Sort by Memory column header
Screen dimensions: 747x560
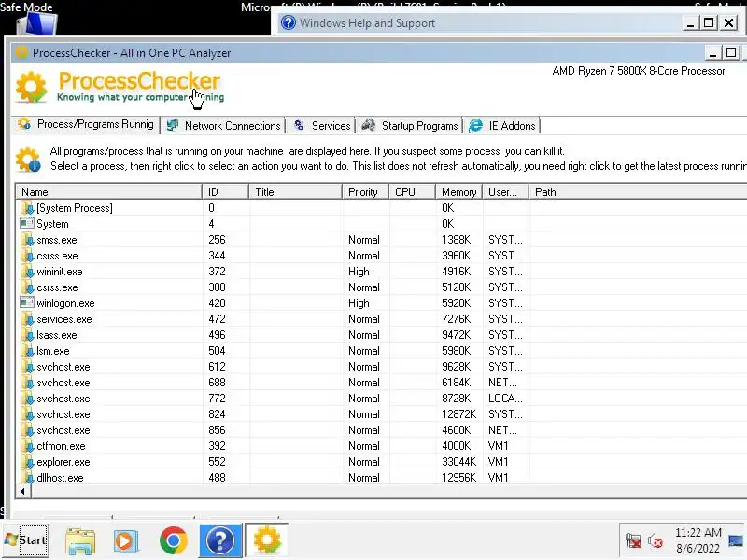pos(458,192)
